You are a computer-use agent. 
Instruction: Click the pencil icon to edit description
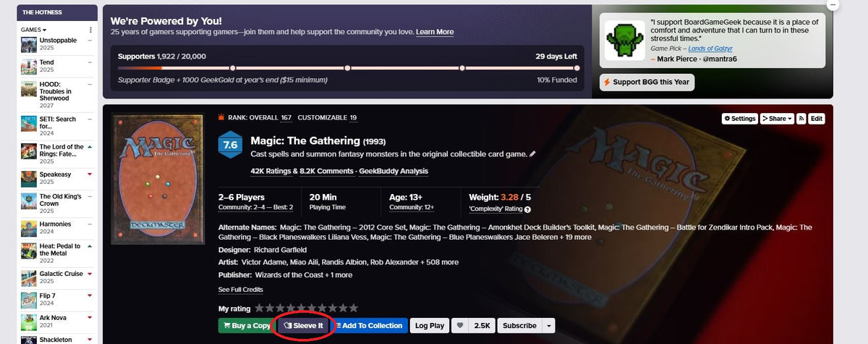[533, 154]
